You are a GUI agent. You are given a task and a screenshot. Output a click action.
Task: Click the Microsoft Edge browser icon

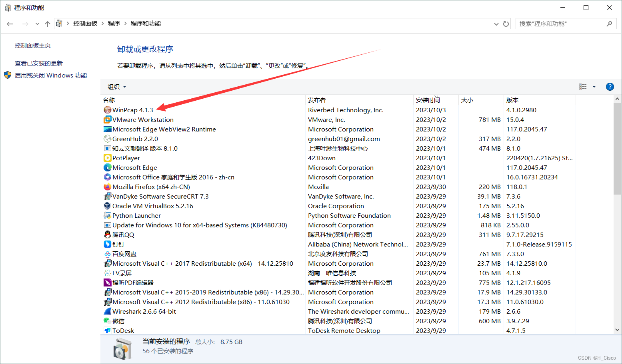pos(107,167)
